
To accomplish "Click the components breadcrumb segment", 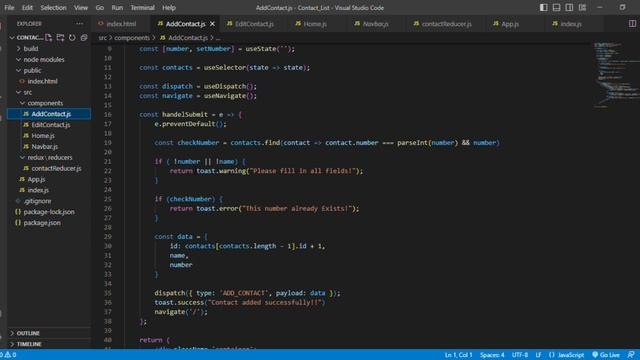I will click(132, 38).
